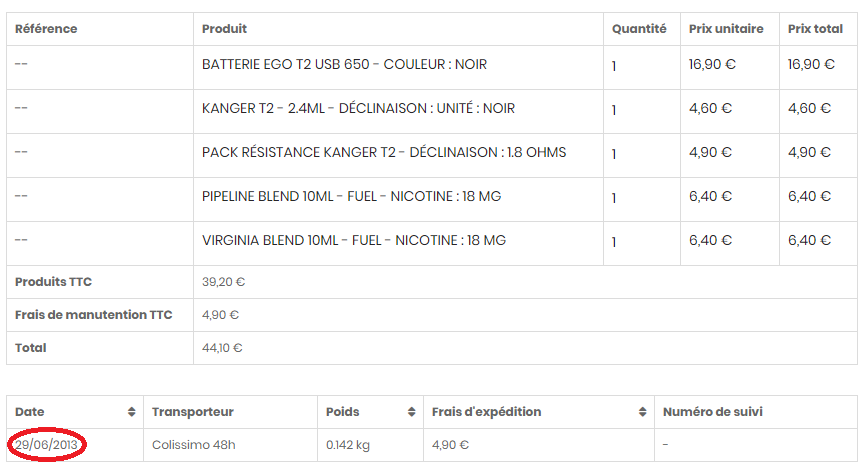Click the Produits TTC value 39,20 €
Image resolution: width=865 pixels, height=475 pixels.
tap(223, 282)
